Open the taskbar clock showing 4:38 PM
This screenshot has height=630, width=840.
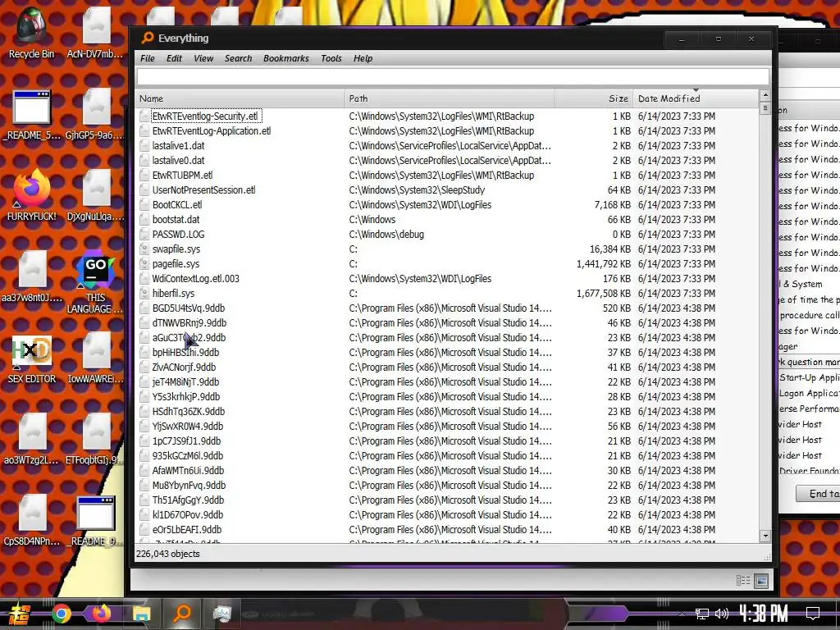click(764, 614)
